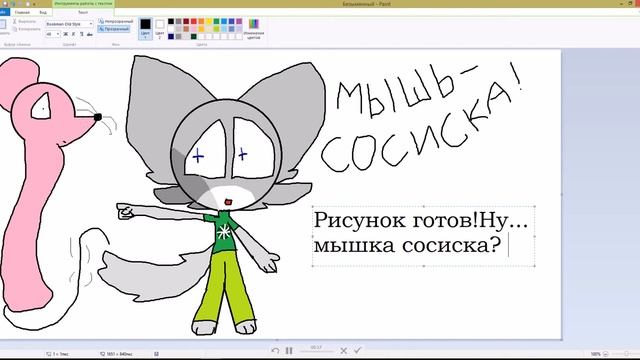This screenshot has width=640, height=360.
Task: Pick the navy custom color swatch
Action: point(171,36)
